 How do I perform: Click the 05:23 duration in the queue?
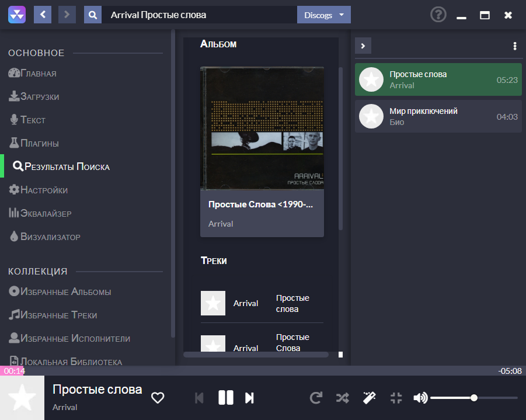tap(507, 80)
